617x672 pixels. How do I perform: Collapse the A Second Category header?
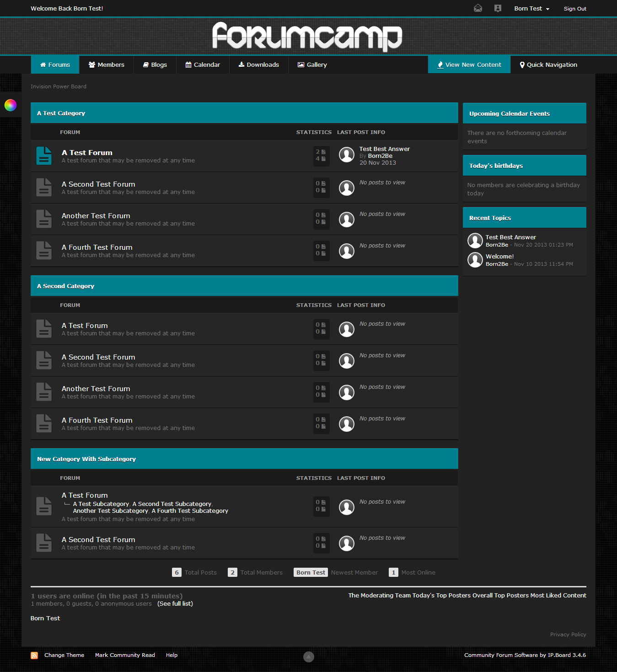tap(244, 286)
